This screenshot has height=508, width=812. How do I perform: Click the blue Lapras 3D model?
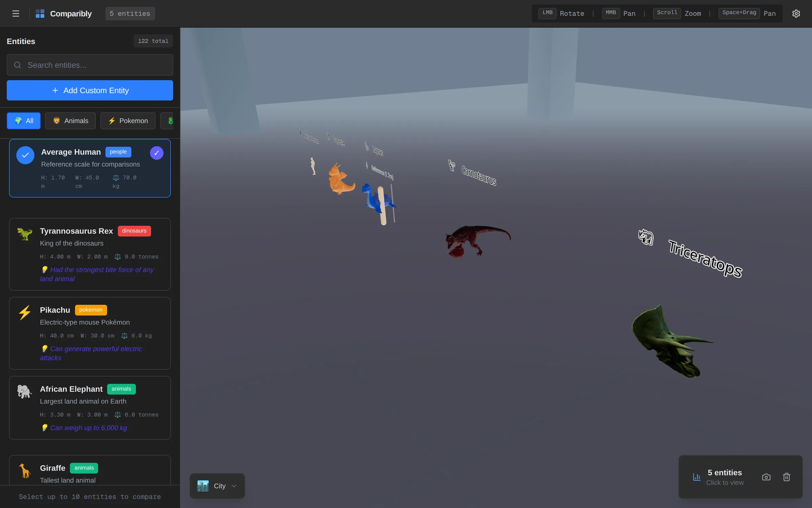pyautogui.click(x=372, y=200)
